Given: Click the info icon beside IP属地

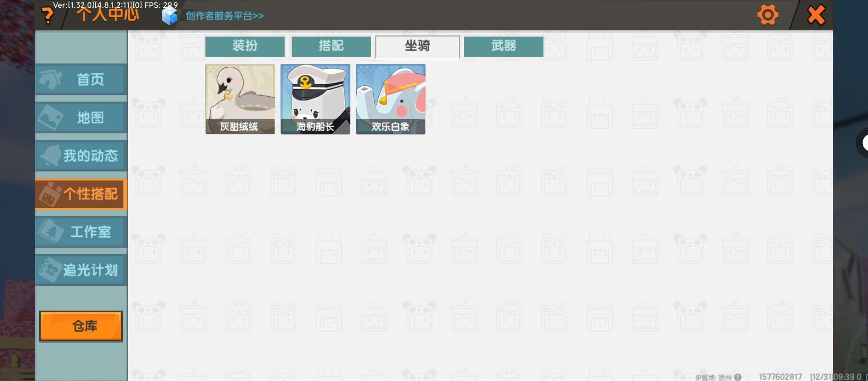Looking at the screenshot, I should coord(738,377).
